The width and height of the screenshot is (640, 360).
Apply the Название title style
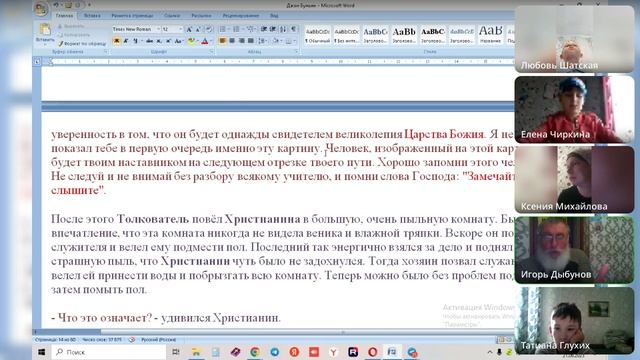click(490, 35)
